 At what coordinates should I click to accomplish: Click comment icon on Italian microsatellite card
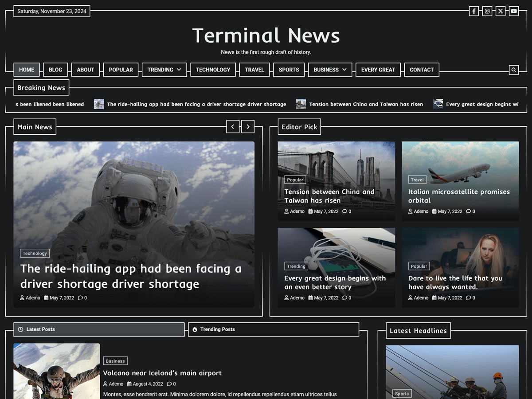click(468, 211)
